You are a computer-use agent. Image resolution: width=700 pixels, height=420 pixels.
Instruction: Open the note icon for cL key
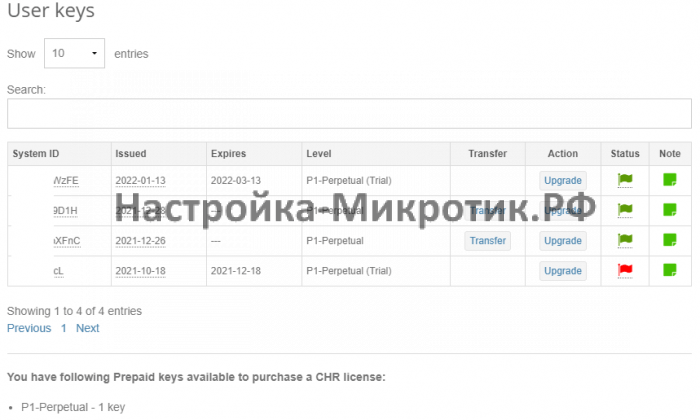pyautogui.click(x=670, y=270)
